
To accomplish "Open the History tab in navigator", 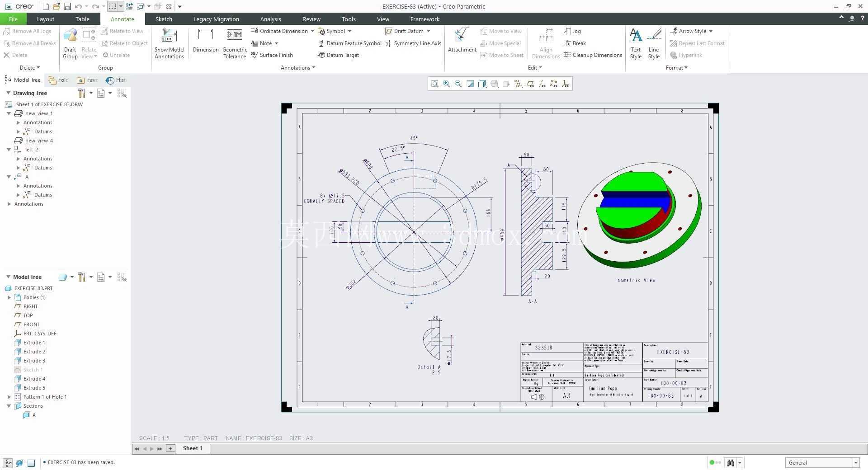I will [116, 80].
